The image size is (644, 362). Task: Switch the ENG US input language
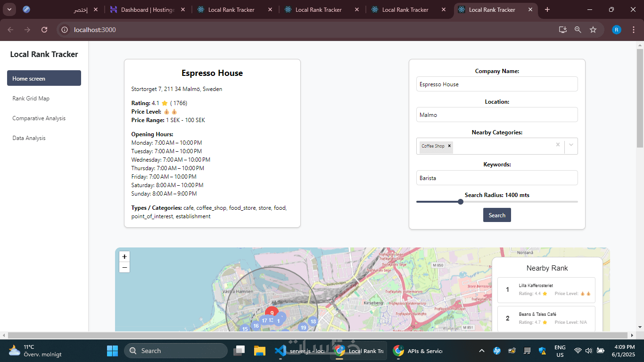pyautogui.click(x=560, y=351)
